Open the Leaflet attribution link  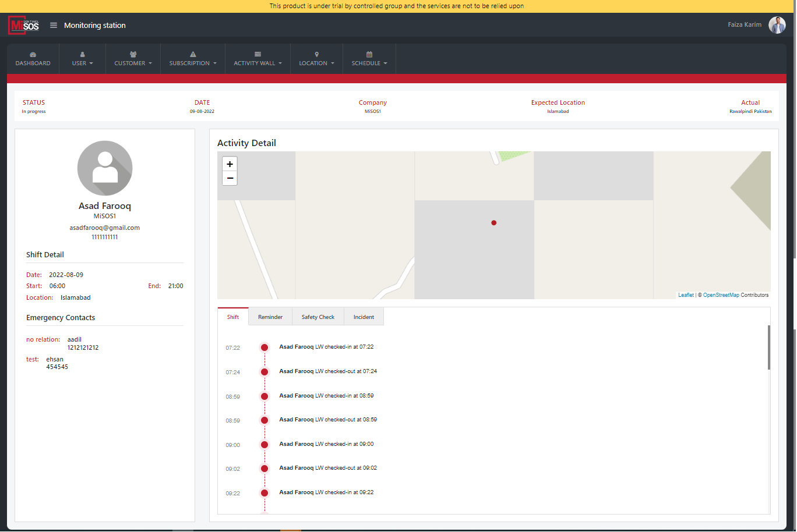(686, 295)
